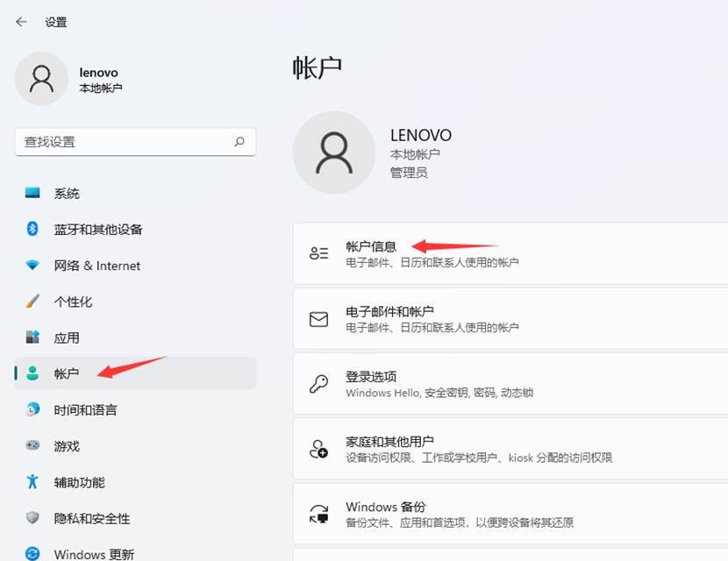Click the back arrow at top left
The image size is (728, 561).
coord(20,21)
